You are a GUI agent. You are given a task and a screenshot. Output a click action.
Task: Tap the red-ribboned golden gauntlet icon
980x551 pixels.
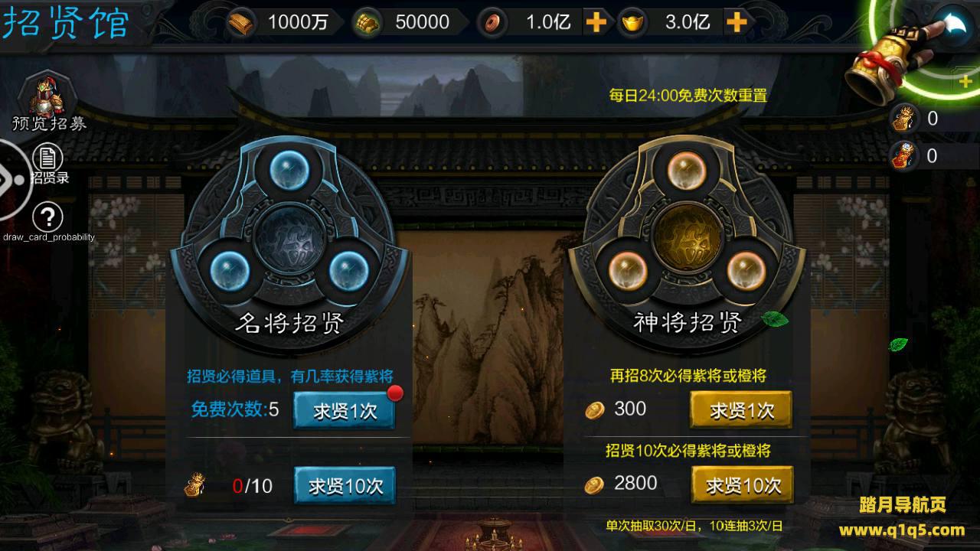pyautogui.click(x=887, y=61)
